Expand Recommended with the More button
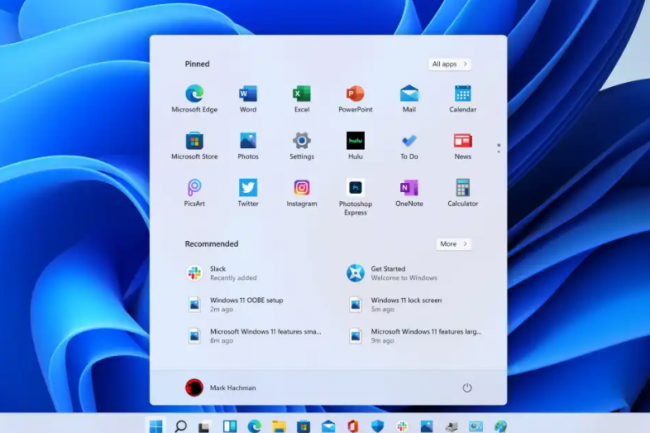This screenshot has height=433, width=650. pyautogui.click(x=453, y=244)
